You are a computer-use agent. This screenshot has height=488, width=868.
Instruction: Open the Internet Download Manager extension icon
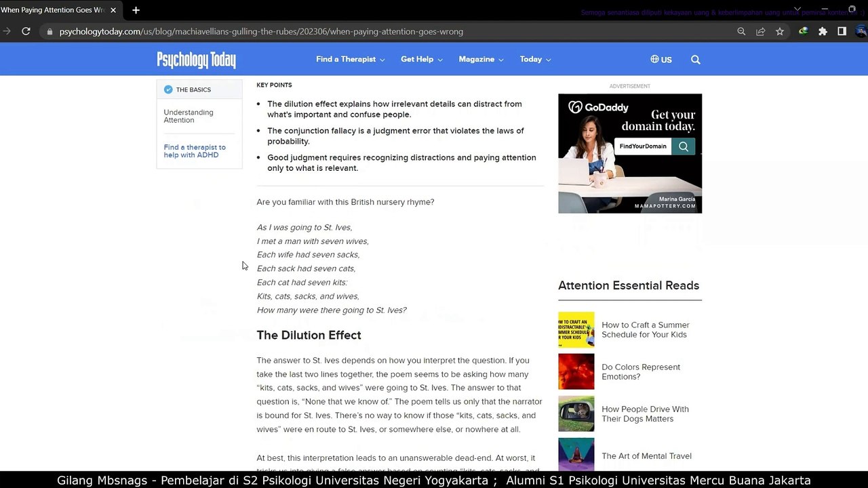pos(804,31)
